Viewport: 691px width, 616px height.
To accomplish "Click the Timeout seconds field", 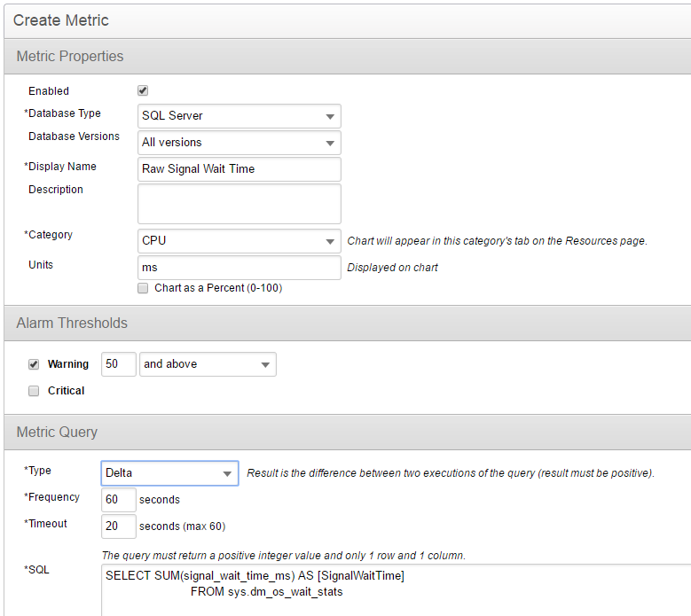I will pyautogui.click(x=119, y=526).
